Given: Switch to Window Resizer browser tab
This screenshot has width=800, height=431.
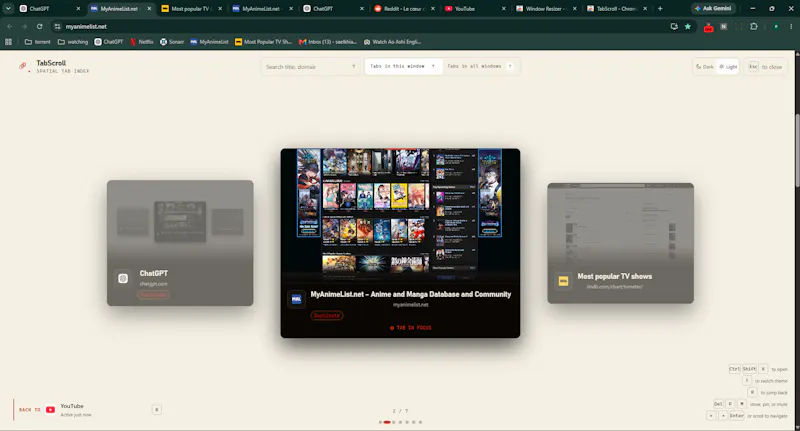Looking at the screenshot, I should [546, 9].
